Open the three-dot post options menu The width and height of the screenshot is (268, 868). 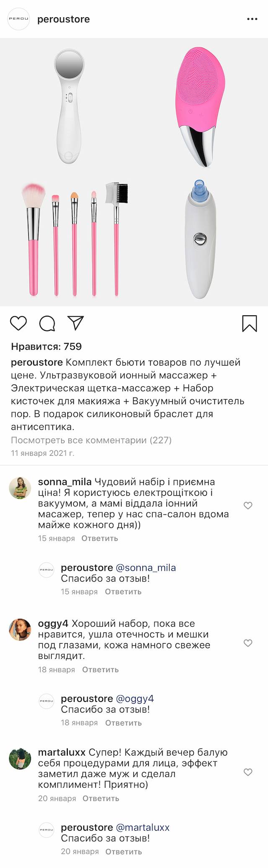(x=252, y=19)
